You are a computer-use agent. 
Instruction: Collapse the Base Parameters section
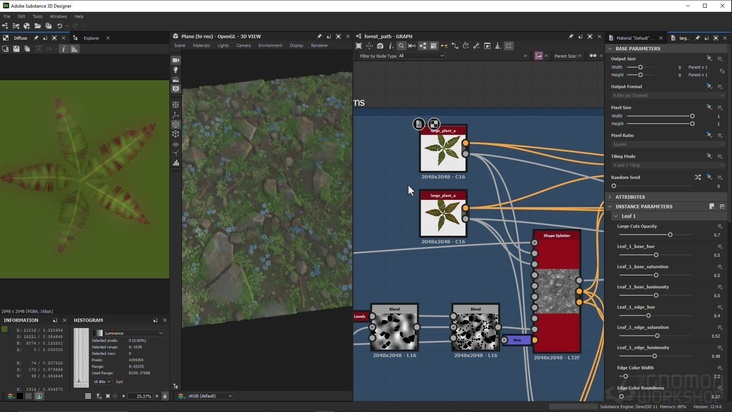[x=610, y=49]
